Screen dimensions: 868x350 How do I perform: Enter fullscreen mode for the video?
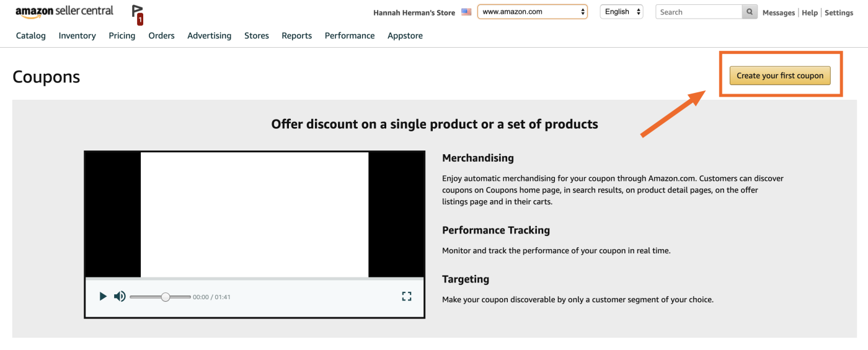click(407, 297)
